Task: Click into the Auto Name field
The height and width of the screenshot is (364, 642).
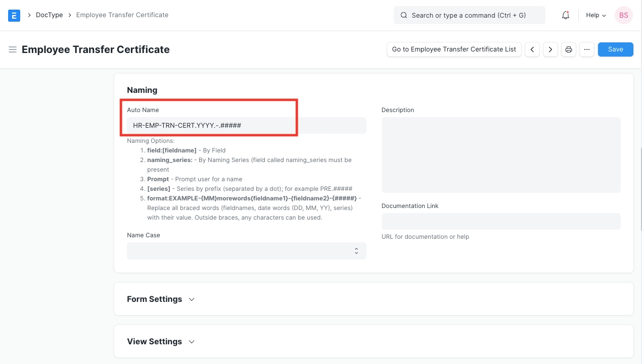Action: point(246,125)
